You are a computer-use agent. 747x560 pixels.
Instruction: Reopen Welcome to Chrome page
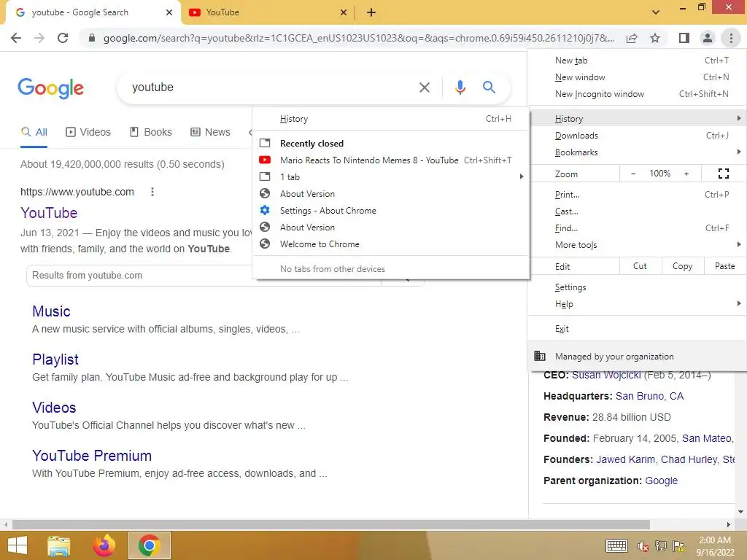pyautogui.click(x=391, y=244)
